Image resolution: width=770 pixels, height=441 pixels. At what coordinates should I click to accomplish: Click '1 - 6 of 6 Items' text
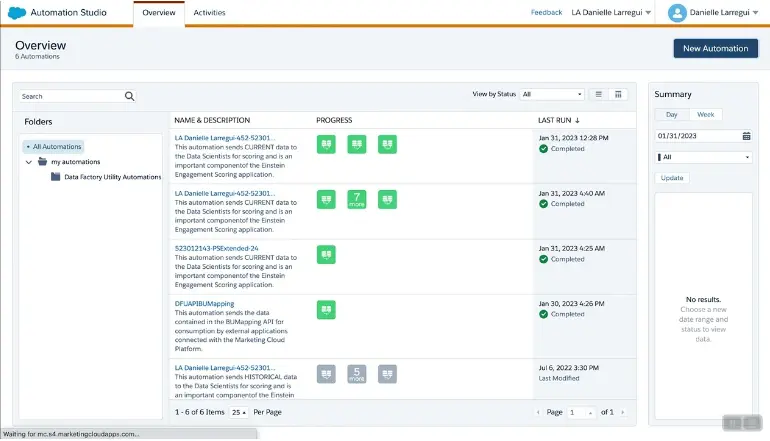pos(199,413)
